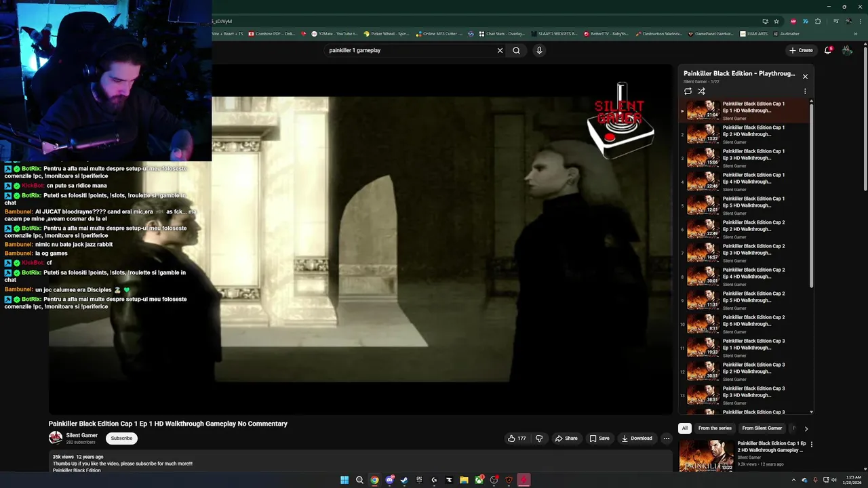Open Chrome three-dot menu
The height and width of the screenshot is (488, 868).
pyautogui.click(x=861, y=21)
